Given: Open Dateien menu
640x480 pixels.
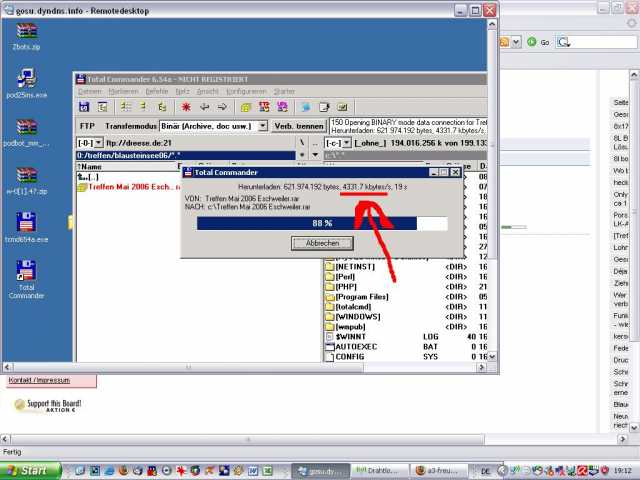Looking at the screenshot, I should (x=90, y=91).
